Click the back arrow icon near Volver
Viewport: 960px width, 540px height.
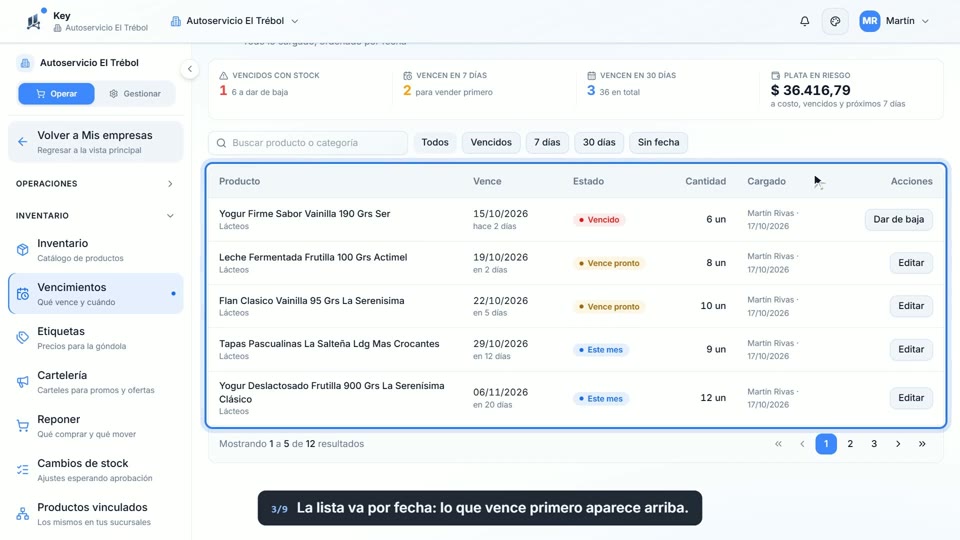23,142
